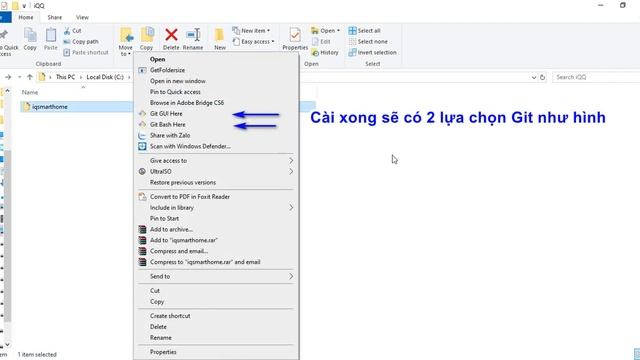The width and height of the screenshot is (640, 360).
Task: Expand the Give access to submenu
Action: 217,160
